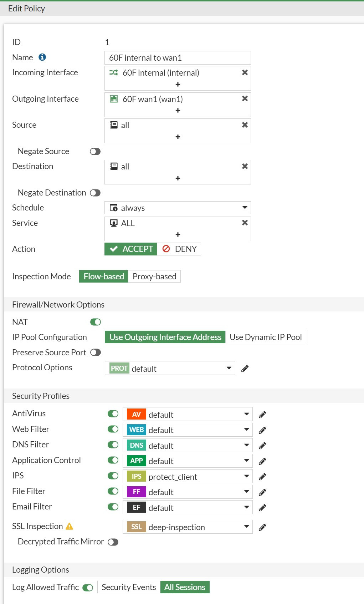Edit the AntiVirus profile with pencil icon

262,415
